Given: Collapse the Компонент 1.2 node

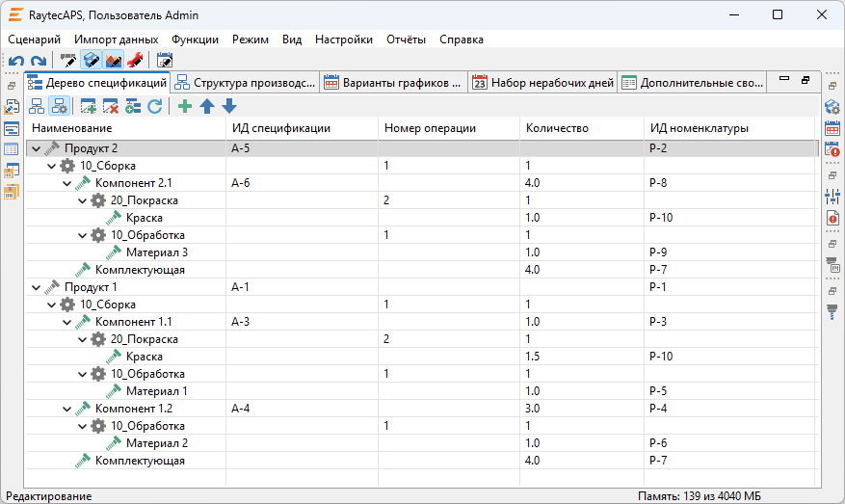Looking at the screenshot, I should pyautogui.click(x=66, y=409).
